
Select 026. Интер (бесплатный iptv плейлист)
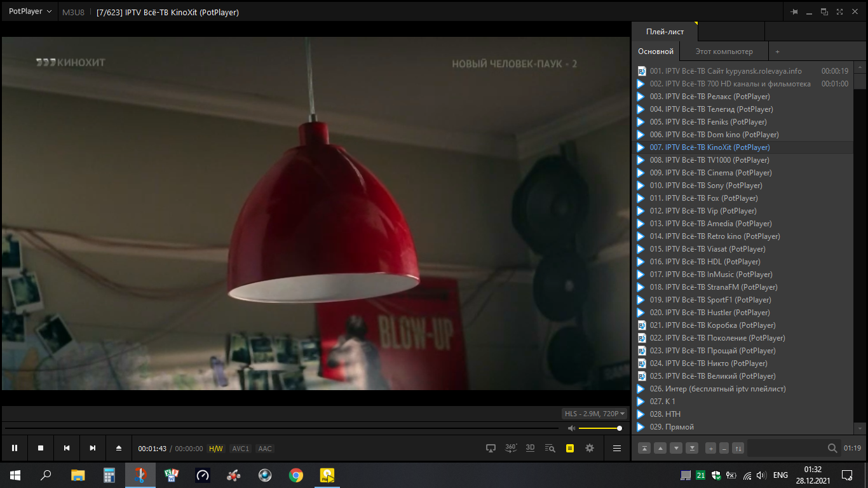coord(743,389)
